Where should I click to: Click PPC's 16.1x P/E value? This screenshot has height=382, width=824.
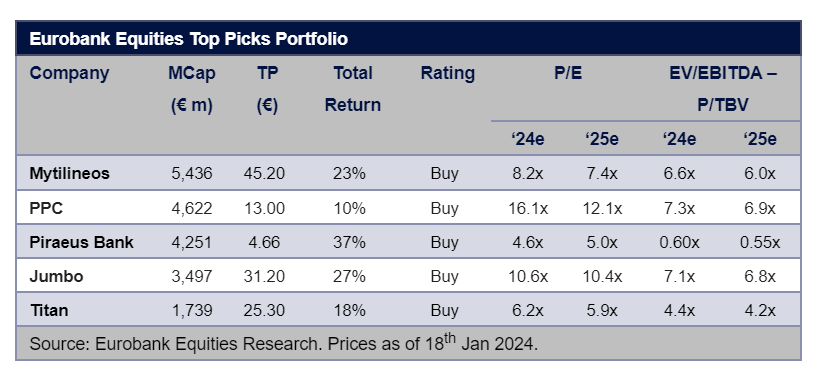coord(528,208)
